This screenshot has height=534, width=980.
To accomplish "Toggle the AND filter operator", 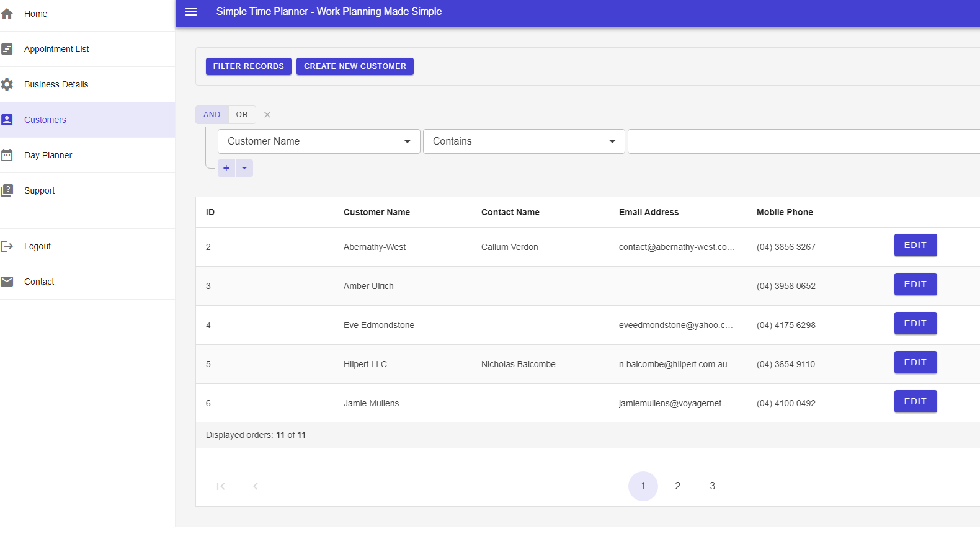I will point(212,115).
